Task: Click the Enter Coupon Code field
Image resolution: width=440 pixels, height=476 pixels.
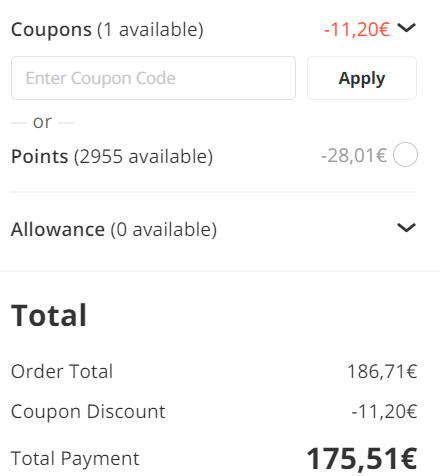Action: [153, 78]
